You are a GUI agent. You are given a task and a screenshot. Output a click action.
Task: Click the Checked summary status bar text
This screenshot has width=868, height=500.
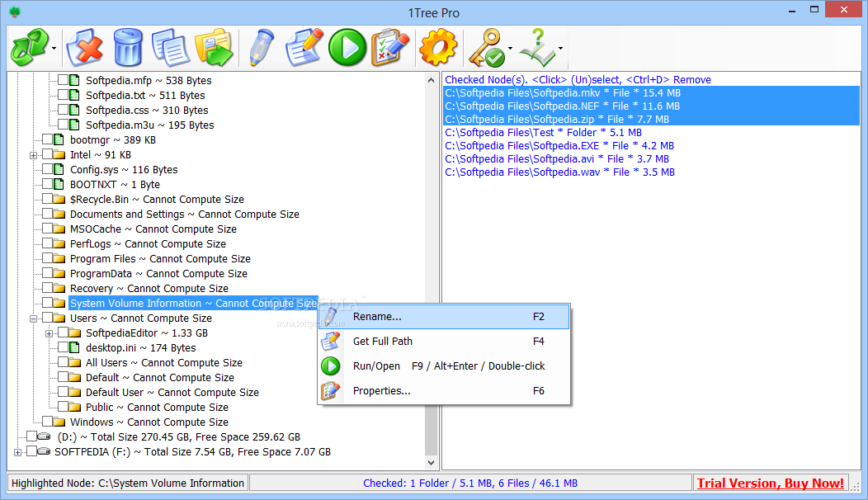coord(470,483)
